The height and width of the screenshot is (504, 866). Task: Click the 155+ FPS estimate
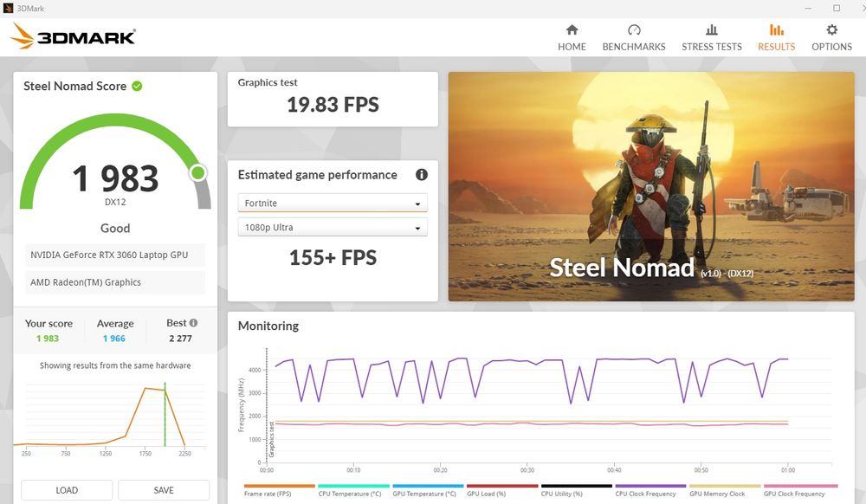point(333,257)
